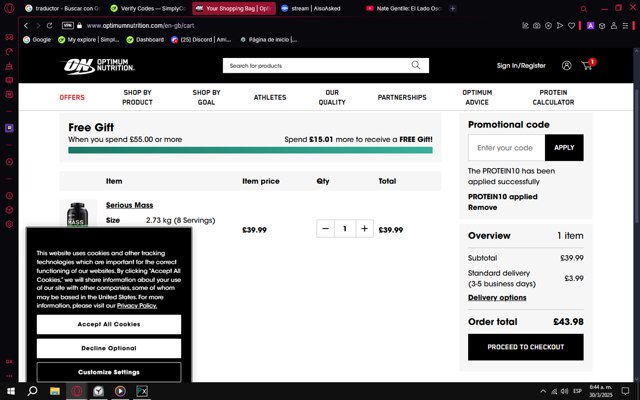
Task: Open the OFFERS menu item
Action: tap(72, 97)
